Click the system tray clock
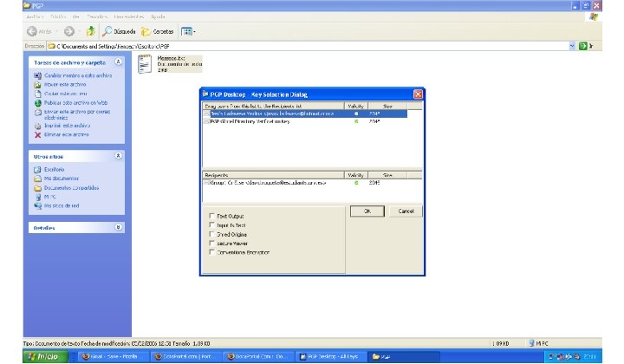624x364 pixels. click(x=589, y=356)
